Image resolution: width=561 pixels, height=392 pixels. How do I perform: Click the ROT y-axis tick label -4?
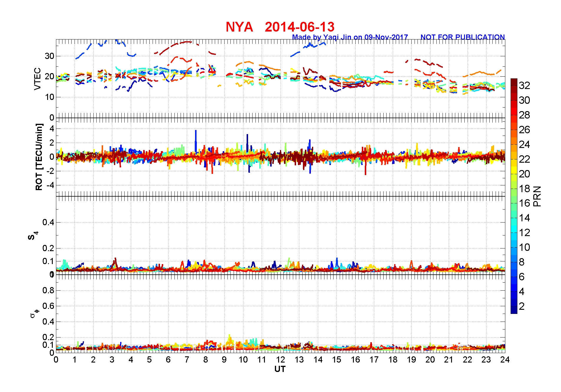pos(50,185)
